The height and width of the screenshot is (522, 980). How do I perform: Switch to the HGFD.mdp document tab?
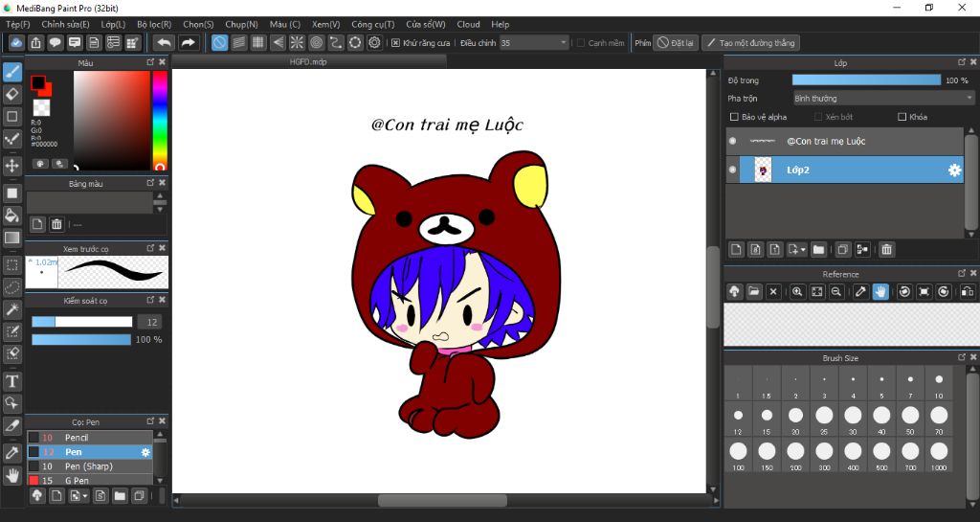click(309, 62)
